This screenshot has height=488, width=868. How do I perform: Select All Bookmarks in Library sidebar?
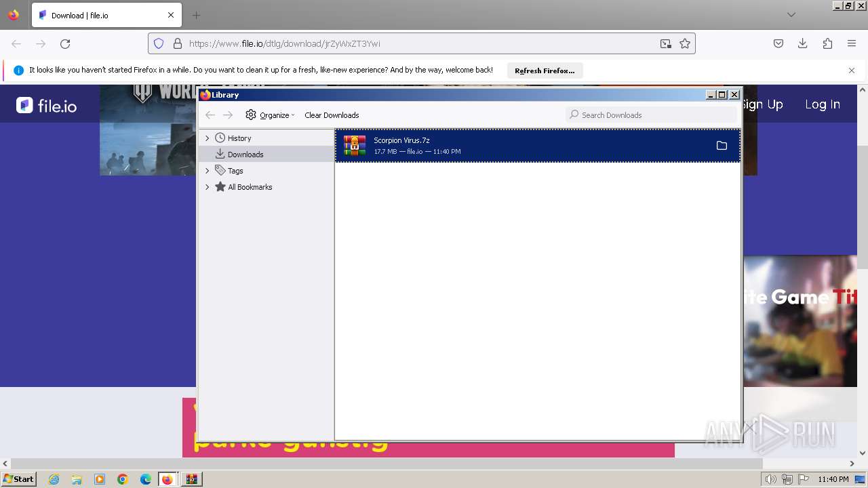click(250, 187)
